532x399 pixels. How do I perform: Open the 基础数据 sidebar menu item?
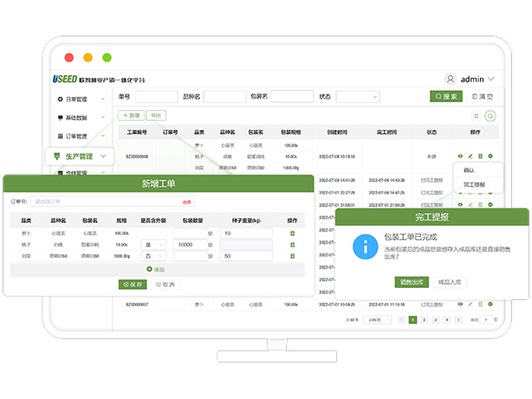pos(80,118)
